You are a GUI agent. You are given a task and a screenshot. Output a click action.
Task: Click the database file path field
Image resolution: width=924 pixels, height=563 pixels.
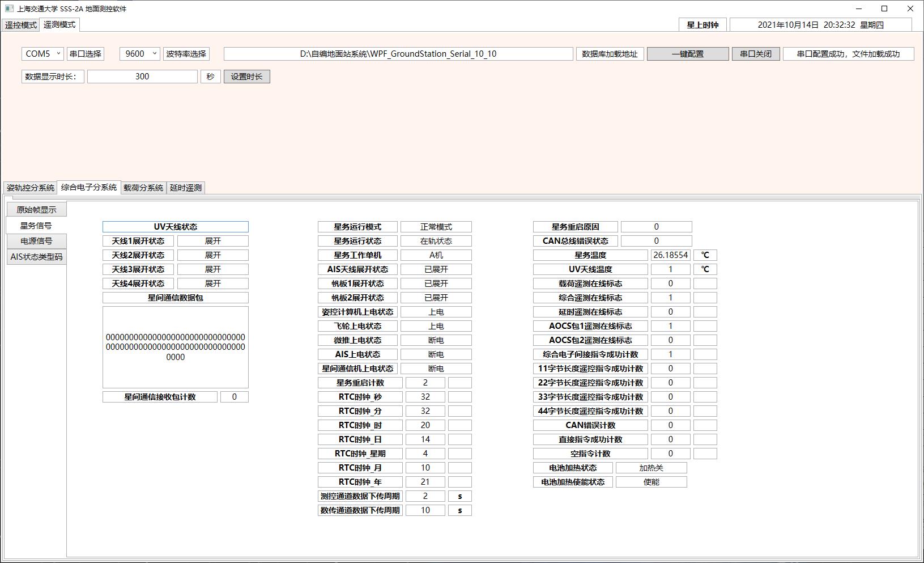tap(398, 54)
